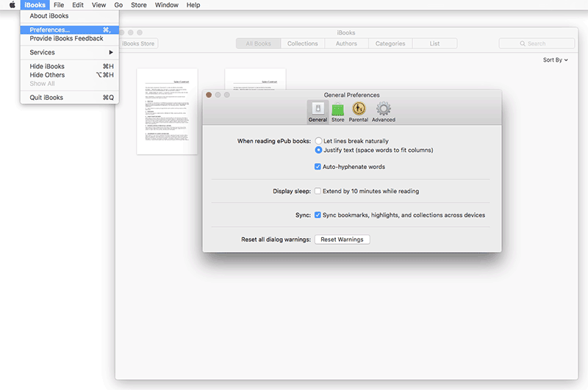
Task: Expand the Services submenu
Action: coord(70,52)
